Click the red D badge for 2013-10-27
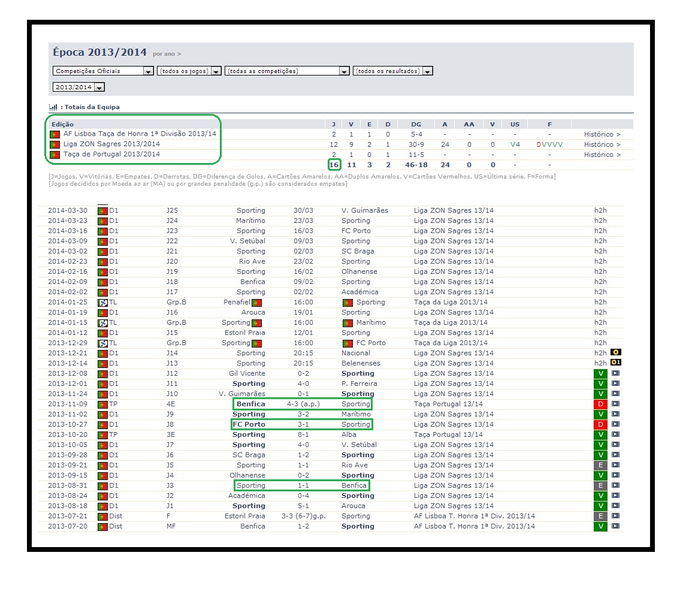The width and height of the screenshot is (683, 616). pos(601,424)
